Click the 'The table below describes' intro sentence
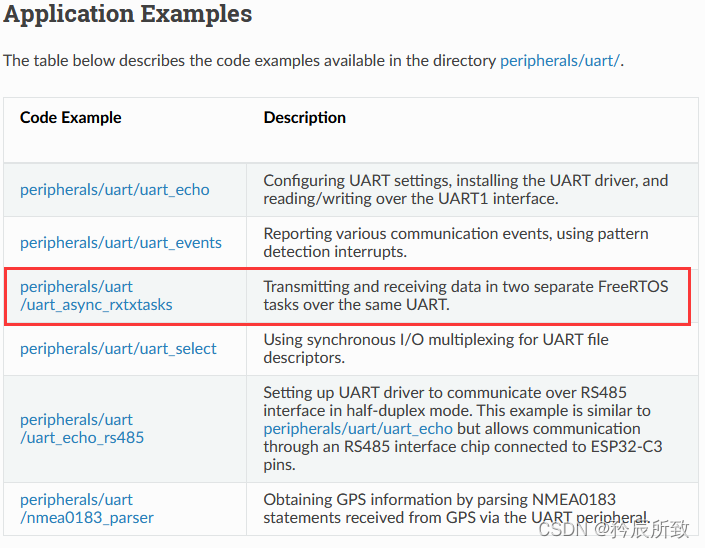Viewport: 705px width, 548px height. (250, 60)
